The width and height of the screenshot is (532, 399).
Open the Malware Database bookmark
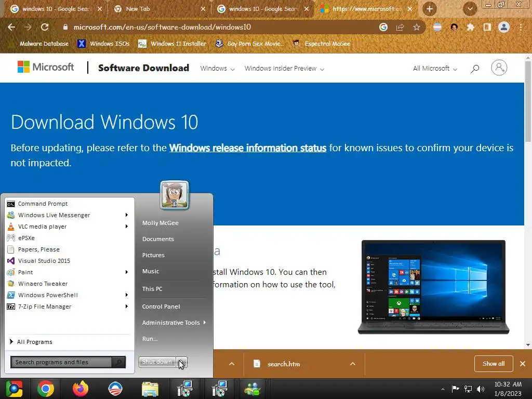tap(44, 44)
